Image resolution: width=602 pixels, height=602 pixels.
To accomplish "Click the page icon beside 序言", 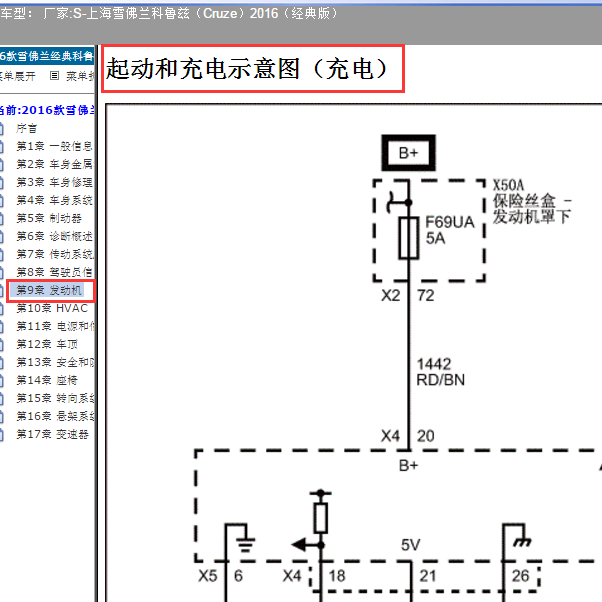I will pos(2,129).
